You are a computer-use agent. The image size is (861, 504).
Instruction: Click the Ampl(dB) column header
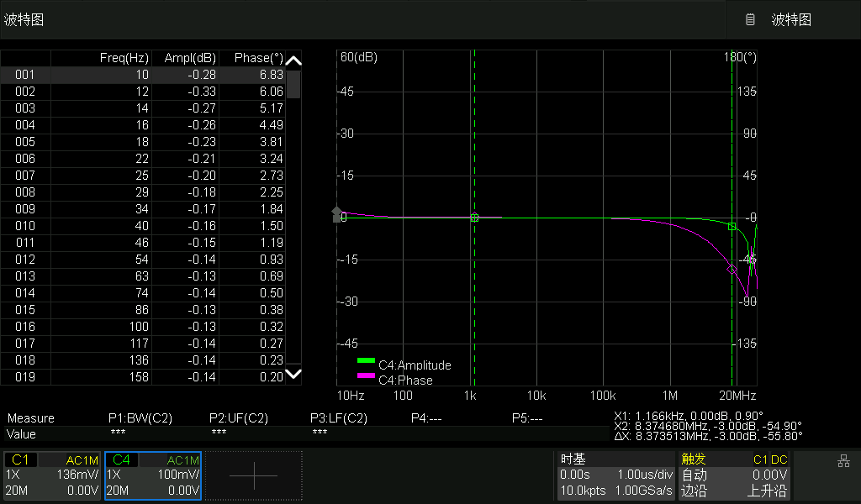190,58
